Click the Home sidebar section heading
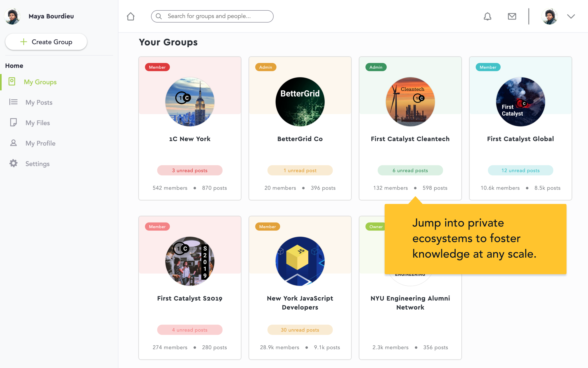This screenshot has height=368, width=588. [x=14, y=66]
